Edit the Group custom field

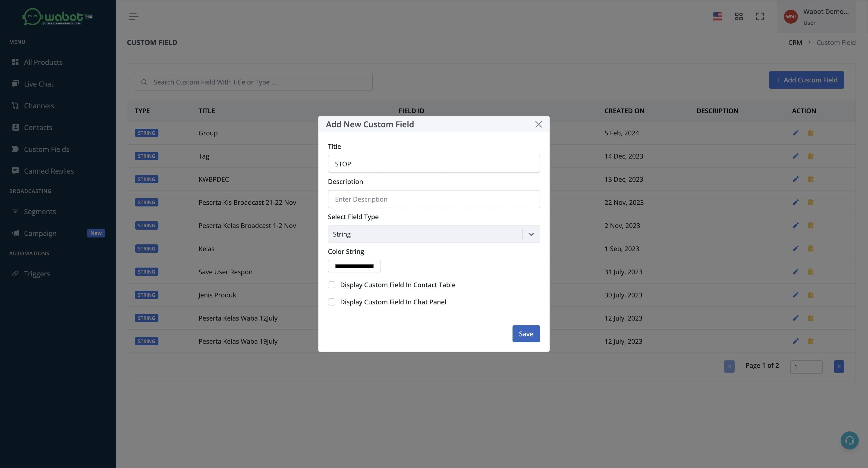[796, 133]
